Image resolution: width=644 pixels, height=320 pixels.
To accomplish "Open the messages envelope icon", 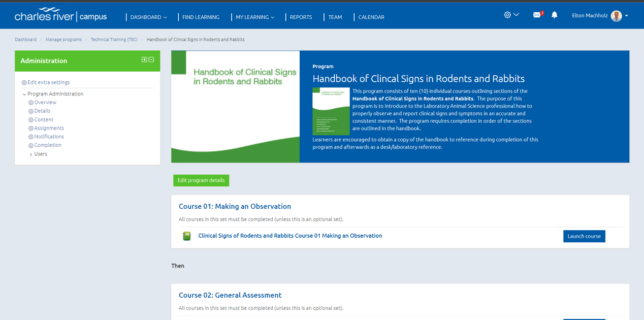I will [x=537, y=15].
